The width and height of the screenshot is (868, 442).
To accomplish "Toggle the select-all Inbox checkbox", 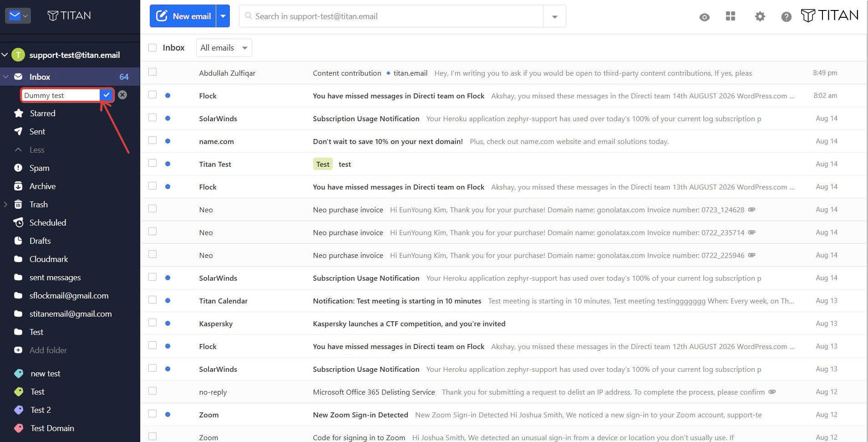I will click(x=152, y=47).
